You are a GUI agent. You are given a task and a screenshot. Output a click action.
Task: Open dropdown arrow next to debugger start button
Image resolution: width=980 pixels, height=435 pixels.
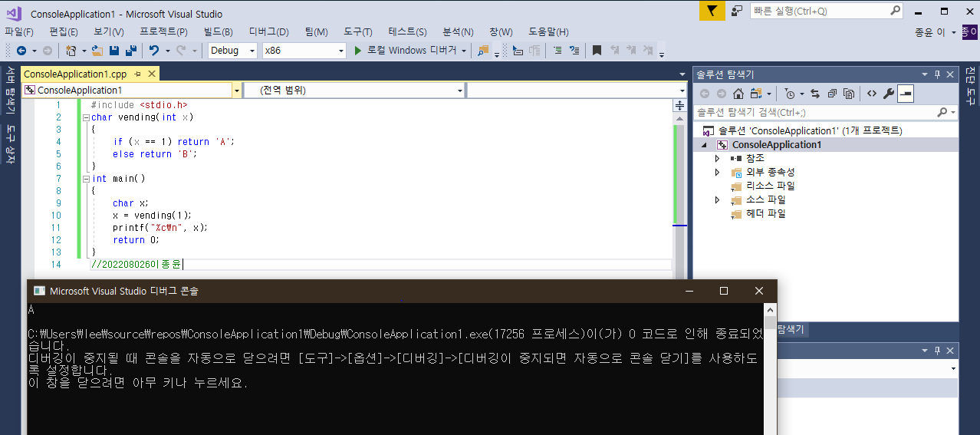coord(464,51)
